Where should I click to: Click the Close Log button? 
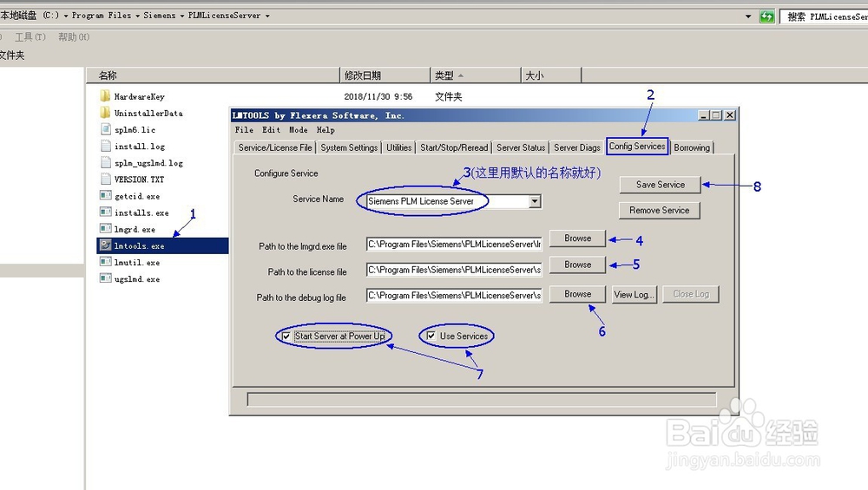[691, 294]
